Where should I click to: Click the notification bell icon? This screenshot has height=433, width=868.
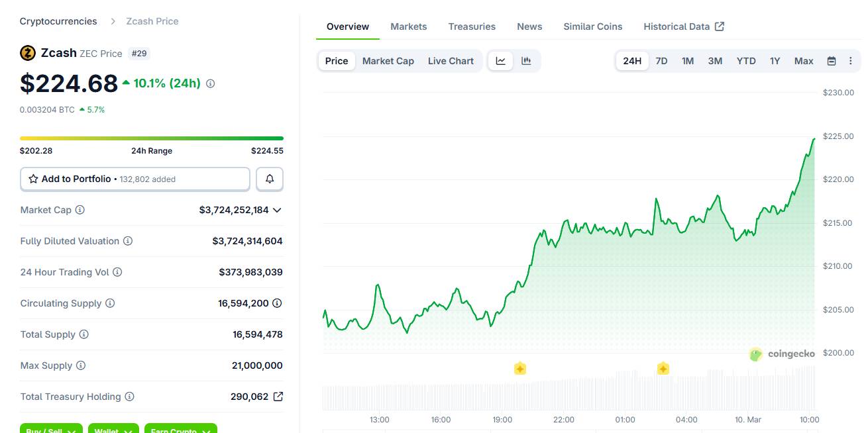(270, 179)
